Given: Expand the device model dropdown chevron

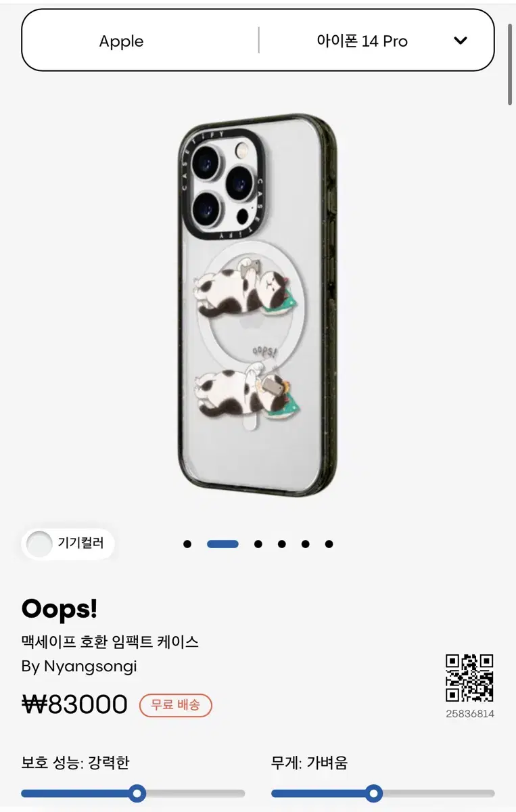Looking at the screenshot, I should (461, 41).
